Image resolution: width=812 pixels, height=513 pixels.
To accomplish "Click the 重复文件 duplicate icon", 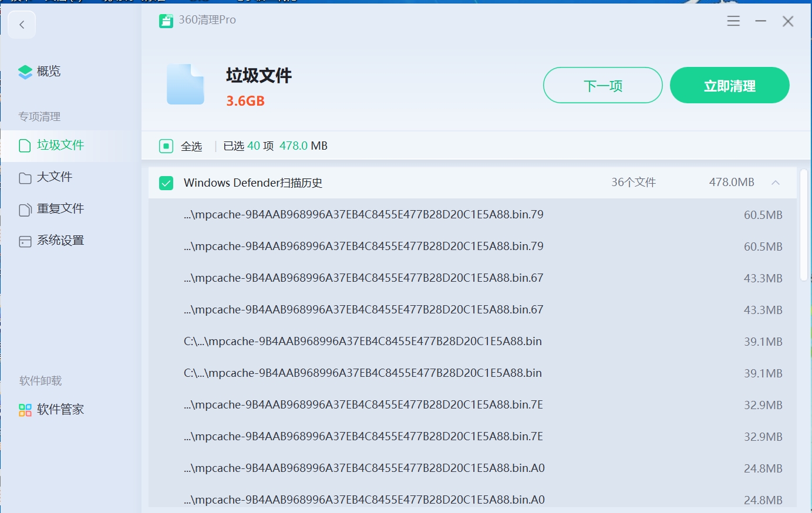I will [x=25, y=210].
